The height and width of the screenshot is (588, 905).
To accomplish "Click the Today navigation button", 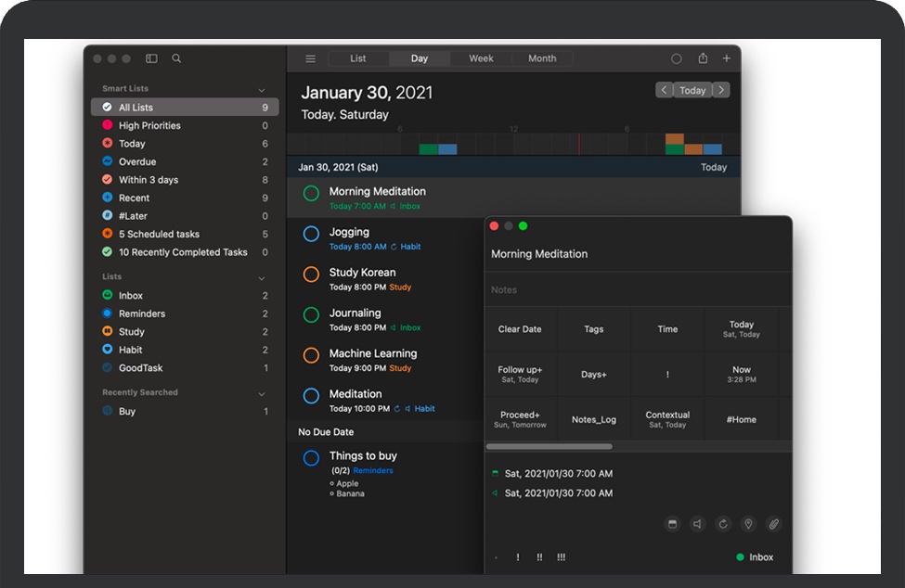I will (692, 90).
